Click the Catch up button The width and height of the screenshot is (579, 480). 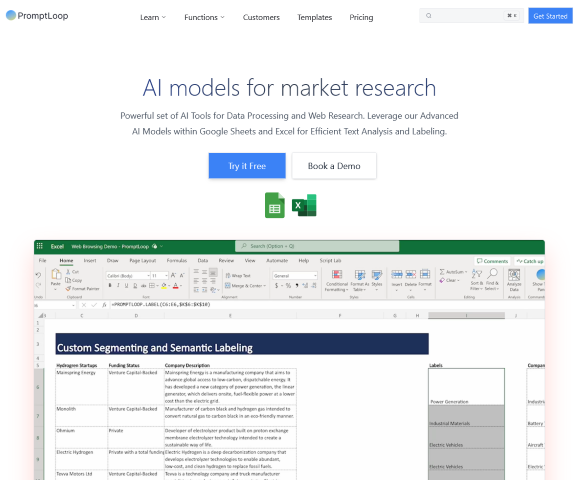click(x=530, y=261)
